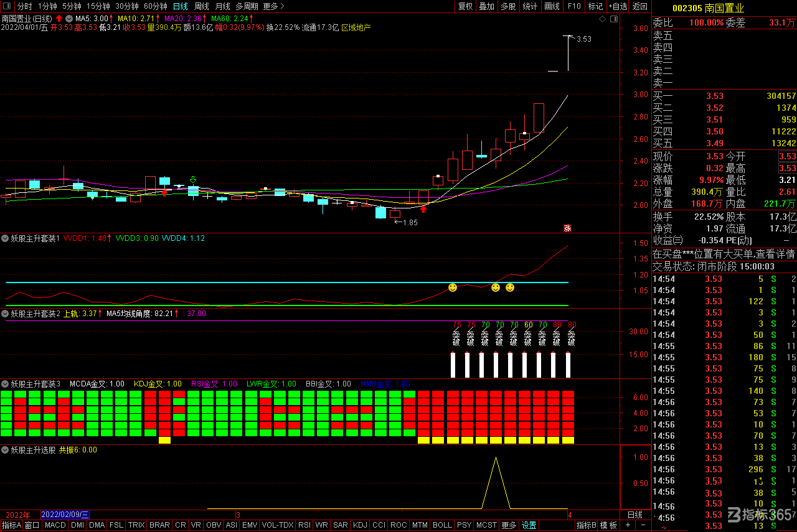Collapse the 妖股主升套装2 indicator panel
Viewport: 797px width, 532px height.
click(x=5, y=314)
